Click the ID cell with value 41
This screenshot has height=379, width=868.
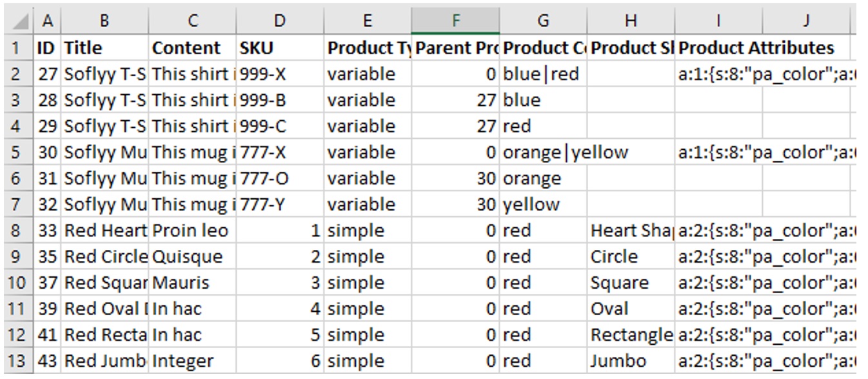tap(48, 335)
